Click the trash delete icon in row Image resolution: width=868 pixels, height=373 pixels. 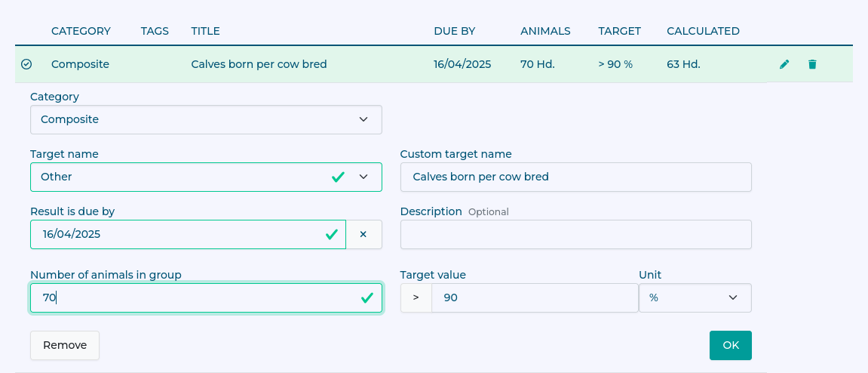point(812,64)
